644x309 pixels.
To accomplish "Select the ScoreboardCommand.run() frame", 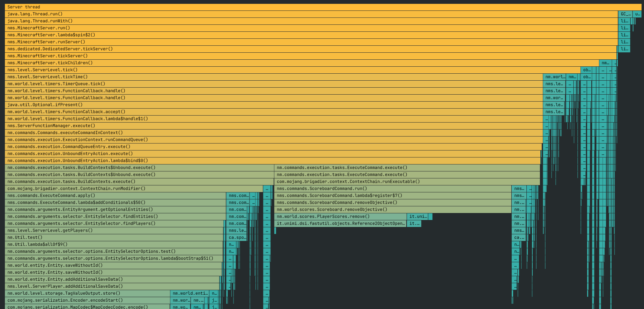I will [x=393, y=189].
